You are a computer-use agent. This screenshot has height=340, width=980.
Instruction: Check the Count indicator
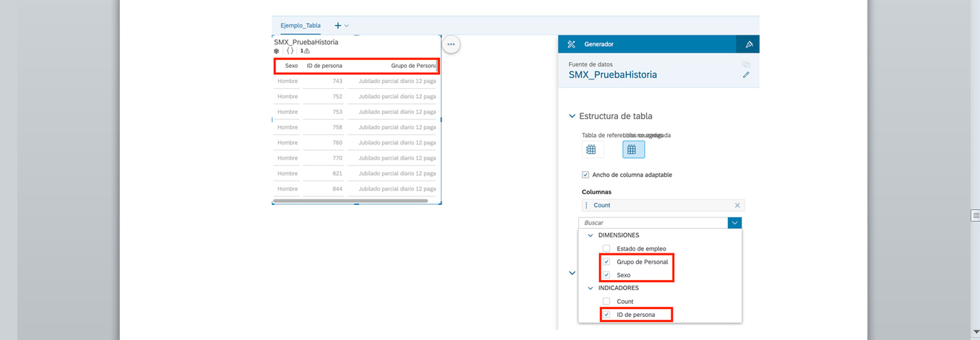606,301
